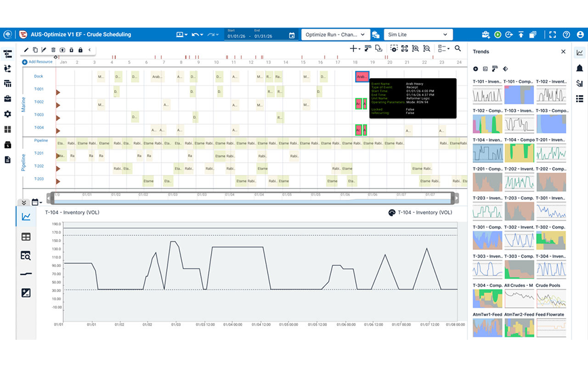Close the Trends panel
Image resolution: width=588 pixels, height=368 pixels.
tap(563, 52)
